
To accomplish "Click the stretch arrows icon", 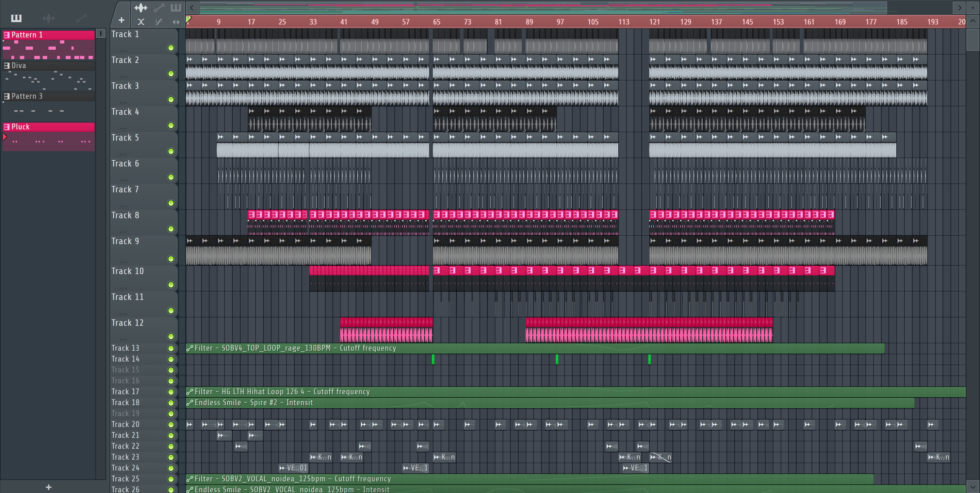I will pyautogui.click(x=176, y=22).
